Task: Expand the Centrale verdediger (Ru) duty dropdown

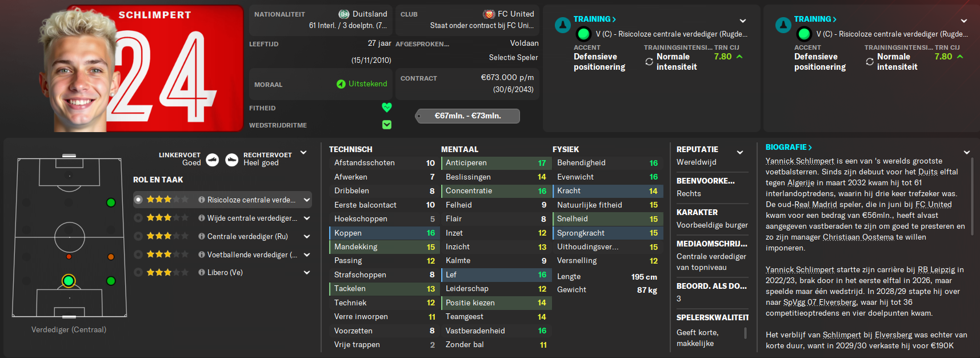Action: coord(307,236)
